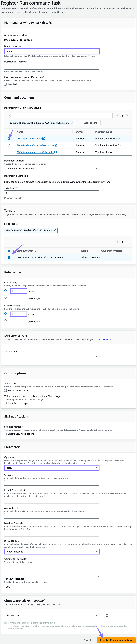137x644 pixels.
Task: Click the error threshold percentage field
Action: pyautogui.click(x=19, y=322)
